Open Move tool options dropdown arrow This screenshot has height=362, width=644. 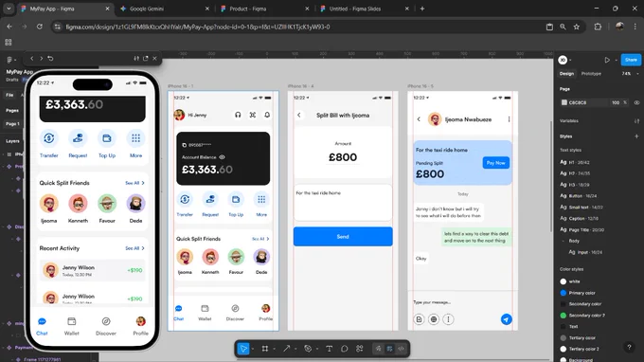253,349
